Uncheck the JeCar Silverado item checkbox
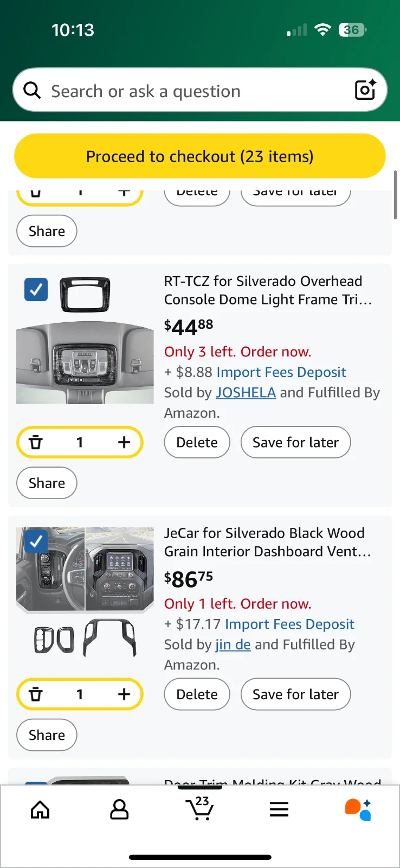 pos(36,541)
